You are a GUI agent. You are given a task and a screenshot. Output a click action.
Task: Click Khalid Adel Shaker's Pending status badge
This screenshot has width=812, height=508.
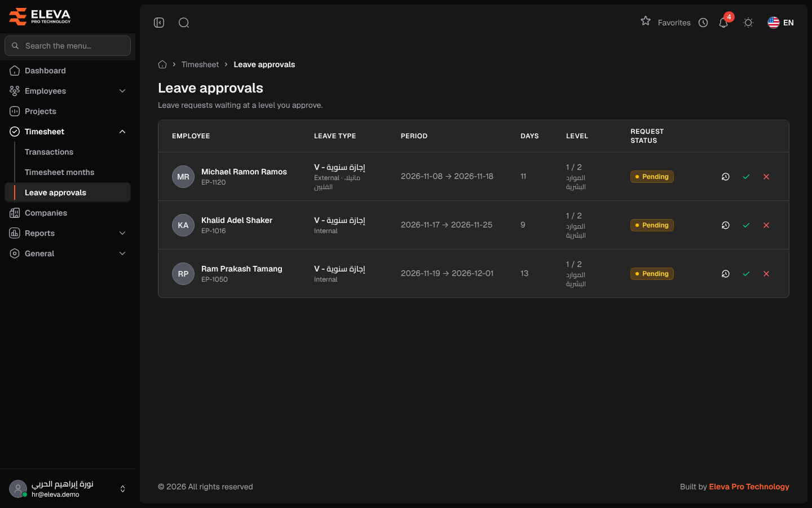click(652, 225)
